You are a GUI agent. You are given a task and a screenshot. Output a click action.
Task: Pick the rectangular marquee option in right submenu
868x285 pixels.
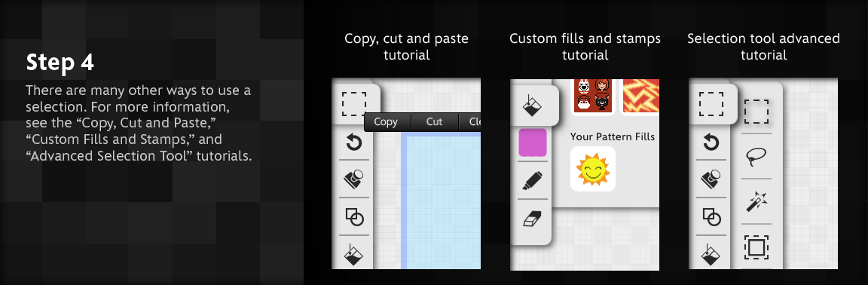coord(756,112)
